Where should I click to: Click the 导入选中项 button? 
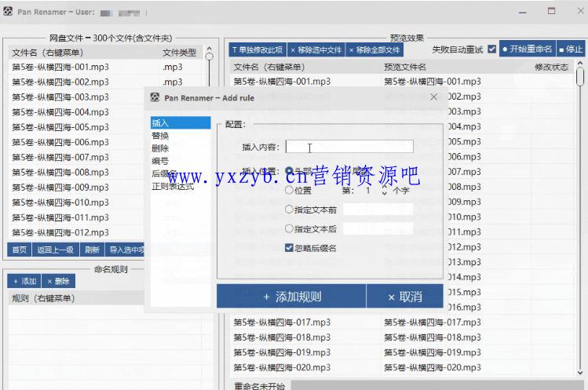tap(126, 250)
